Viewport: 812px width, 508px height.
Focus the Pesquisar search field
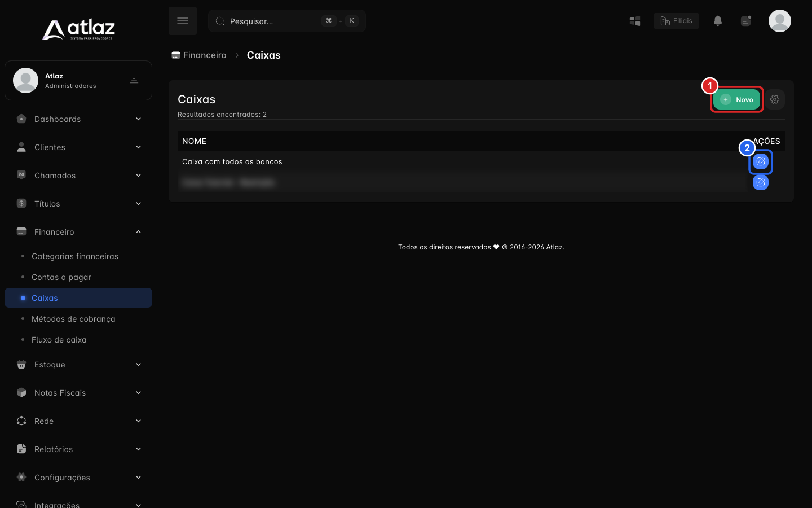tap(287, 21)
